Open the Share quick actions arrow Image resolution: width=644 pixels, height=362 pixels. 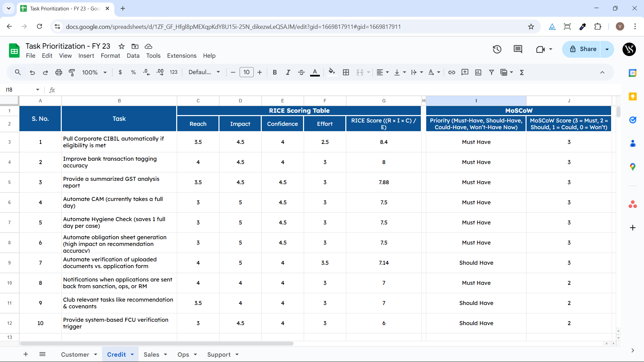pos(607,49)
